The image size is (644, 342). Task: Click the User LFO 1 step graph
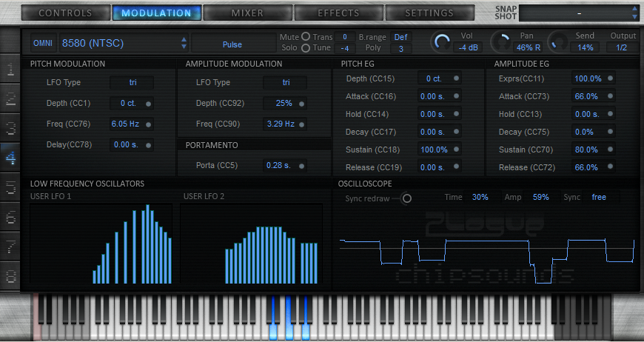[x=101, y=244]
